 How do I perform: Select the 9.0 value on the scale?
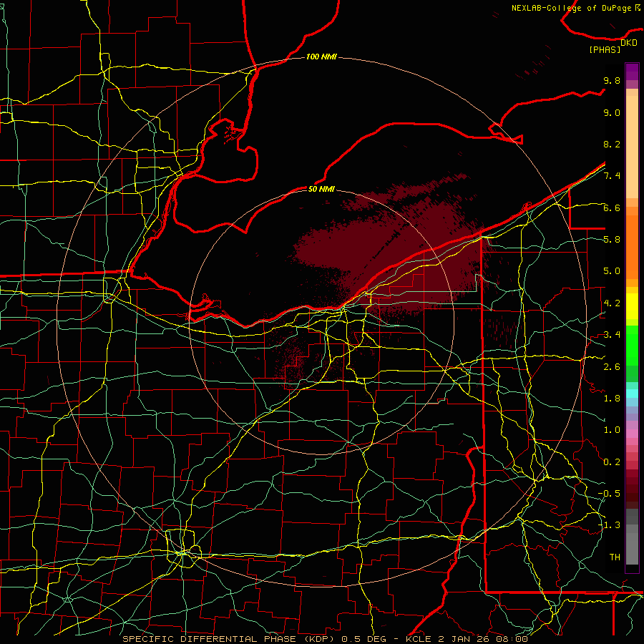(x=612, y=112)
